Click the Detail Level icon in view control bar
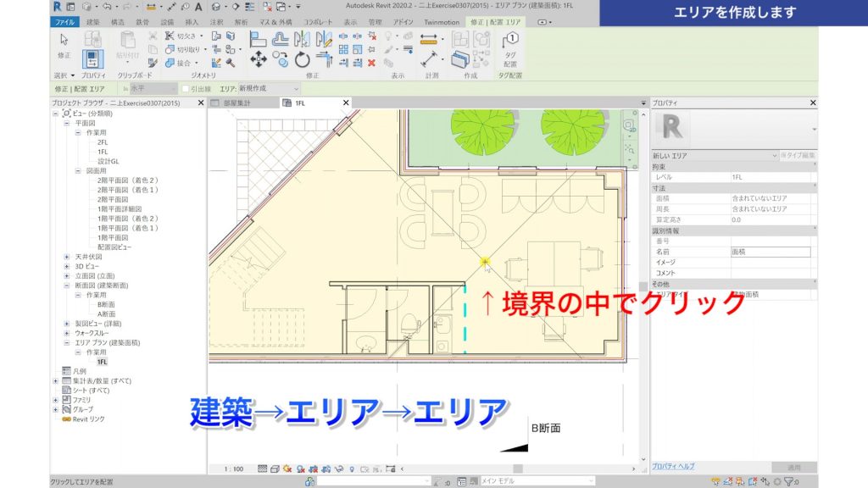 [261, 468]
